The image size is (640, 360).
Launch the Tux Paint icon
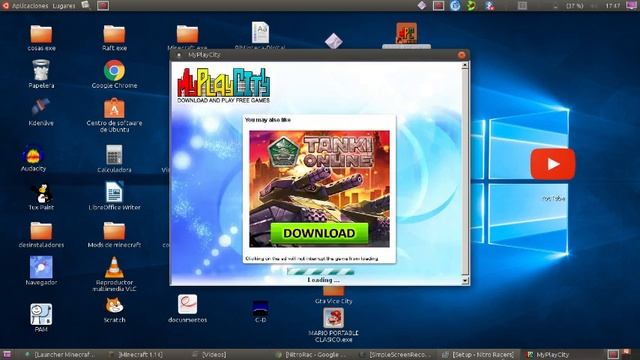41,193
